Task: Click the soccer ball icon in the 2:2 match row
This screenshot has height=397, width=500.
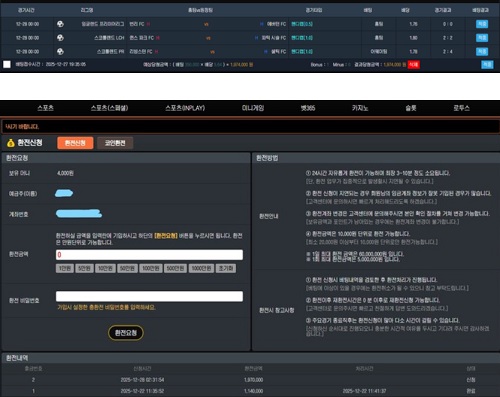Action: point(60,38)
